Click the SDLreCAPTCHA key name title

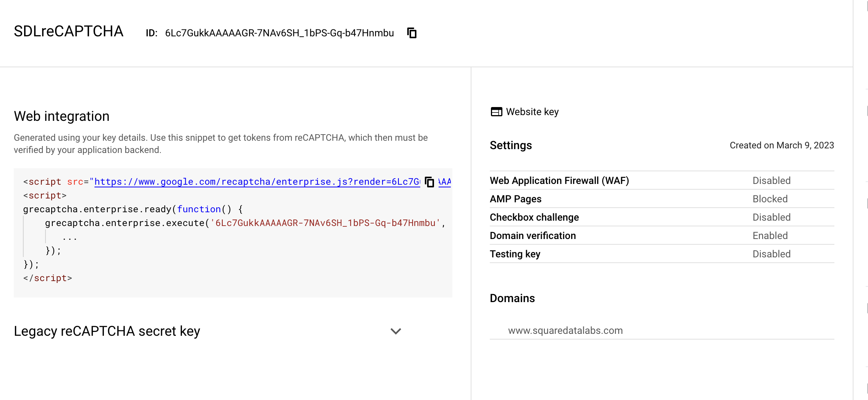(69, 31)
